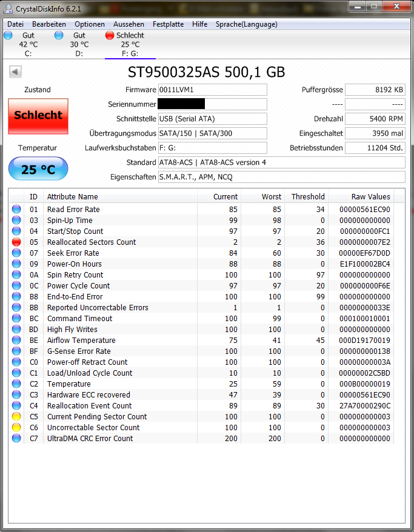Open the Hilfe menu

point(199,24)
